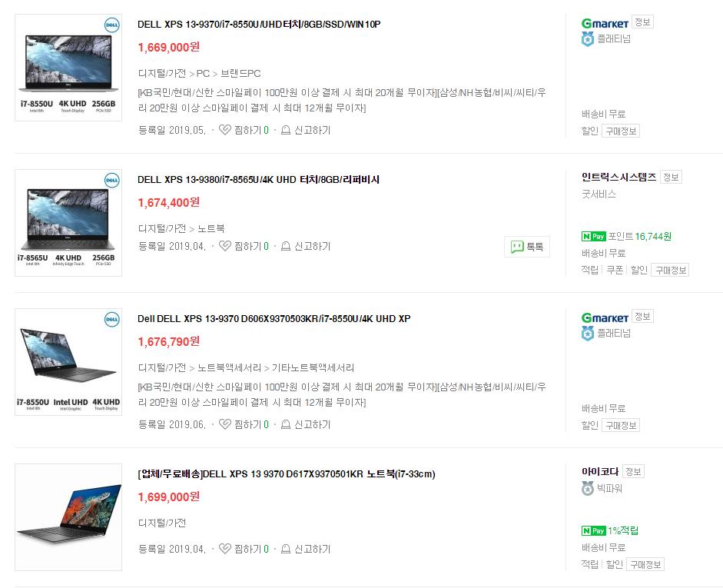Open the 정보 button beside 인트릭스시스템즈
723x588 pixels.
tap(671, 177)
